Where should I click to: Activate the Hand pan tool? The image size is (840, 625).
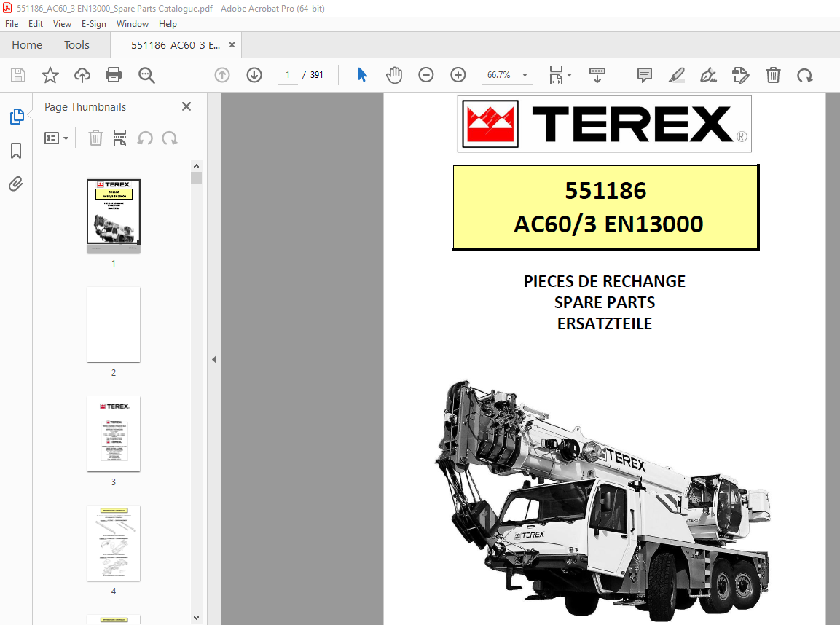coord(394,75)
